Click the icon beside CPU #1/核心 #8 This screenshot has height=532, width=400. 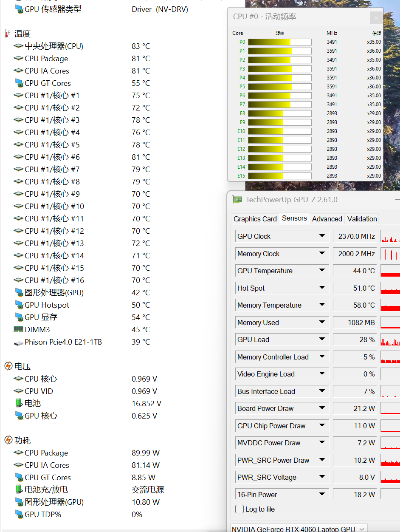tap(18, 181)
